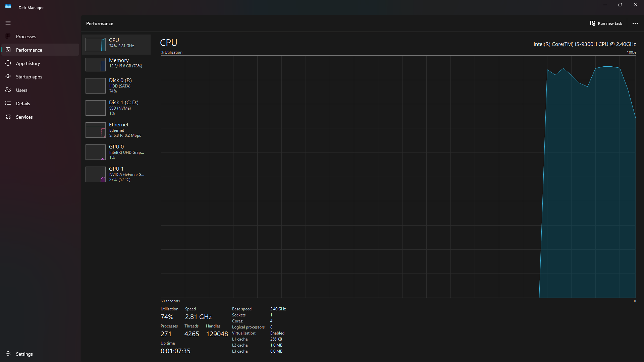Click the App history clock icon
644x362 pixels.
(8, 63)
